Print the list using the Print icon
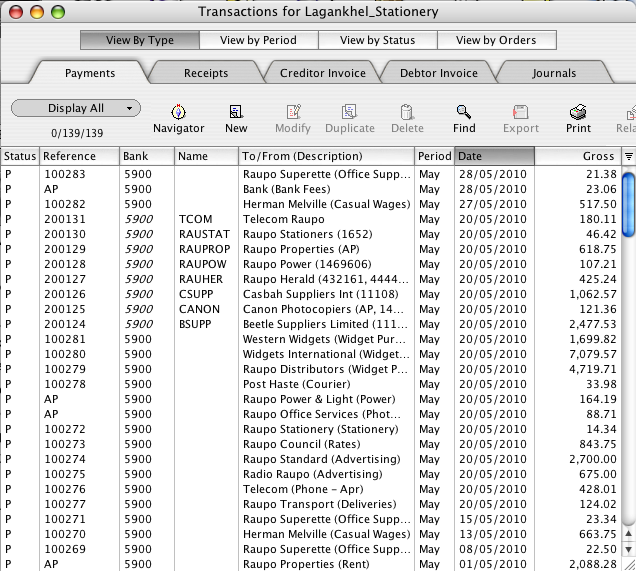 tap(578, 112)
